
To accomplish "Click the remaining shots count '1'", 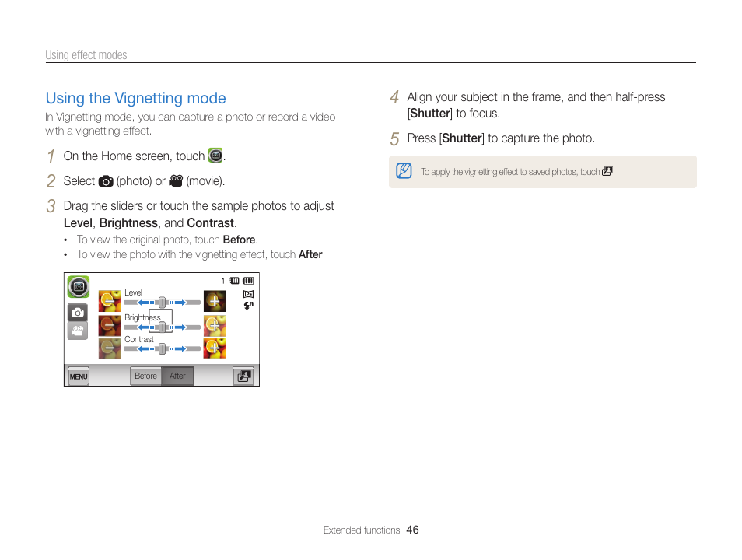I will 223,281.
